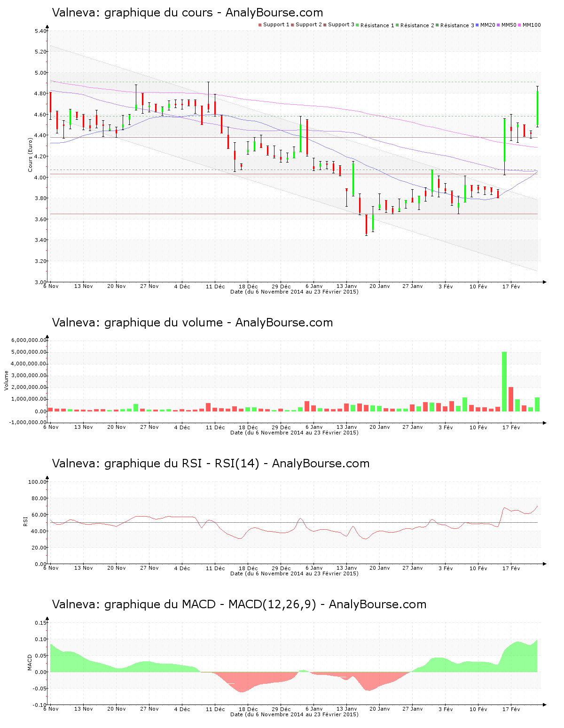Image resolution: width=564 pixels, height=728 pixels.
Task: Click '17 Fév' date under the price chart
Action: 511,286
